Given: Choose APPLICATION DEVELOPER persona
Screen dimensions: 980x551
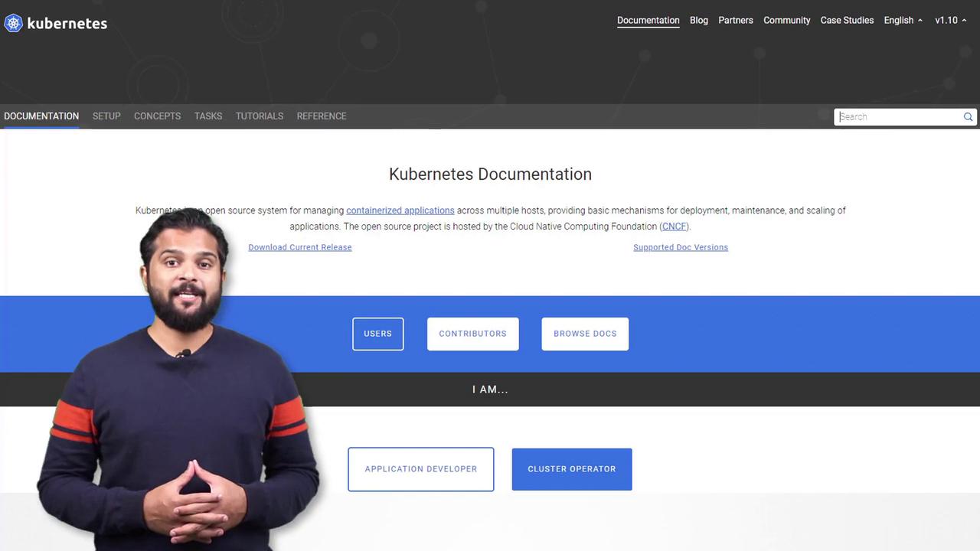Looking at the screenshot, I should pyautogui.click(x=421, y=469).
